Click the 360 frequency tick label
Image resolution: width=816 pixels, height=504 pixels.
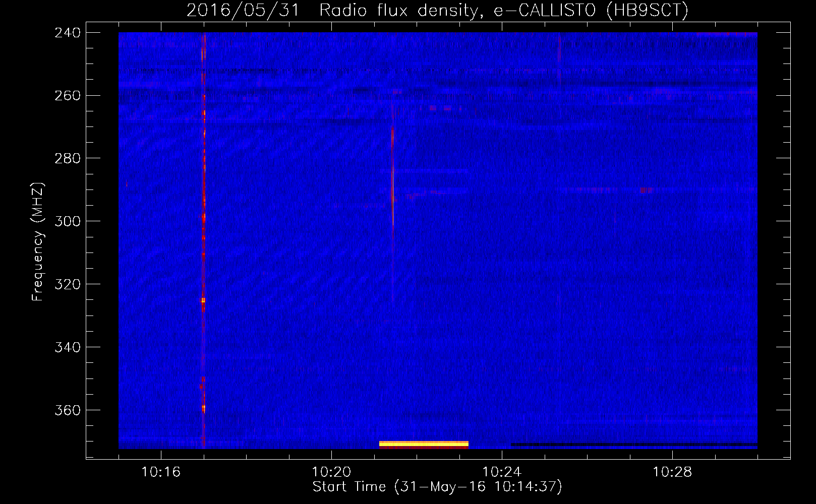tap(68, 411)
